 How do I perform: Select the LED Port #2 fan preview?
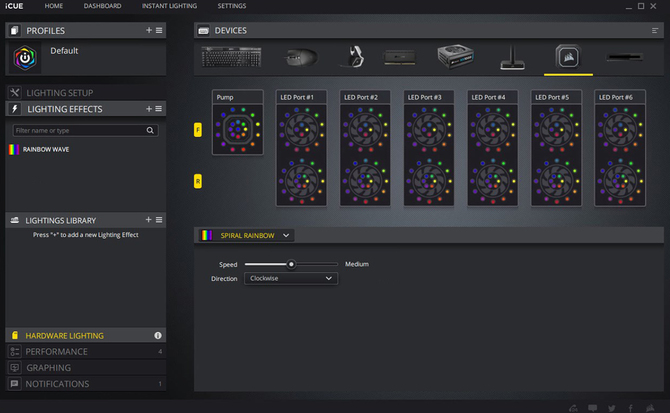tap(365, 148)
